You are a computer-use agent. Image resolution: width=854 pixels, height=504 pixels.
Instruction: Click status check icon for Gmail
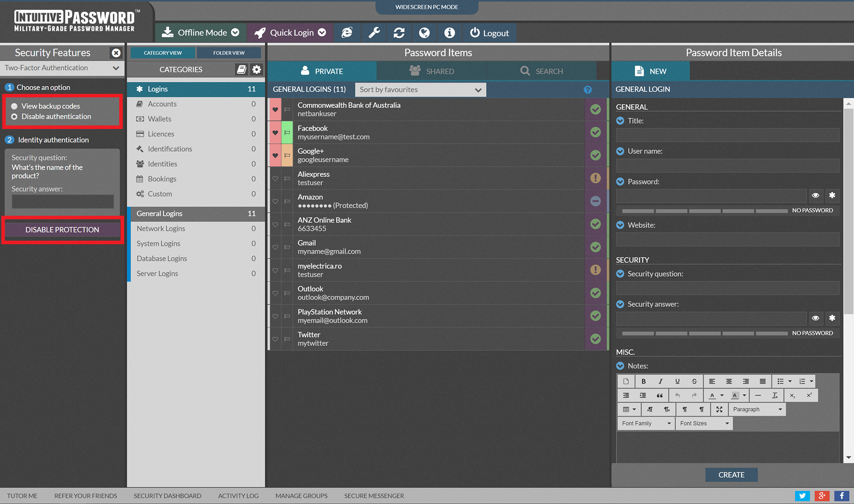click(596, 247)
